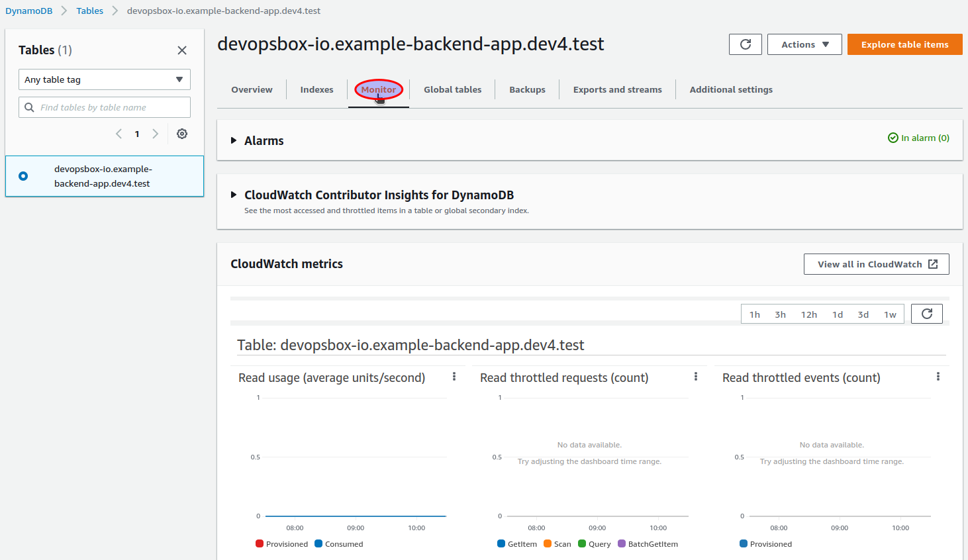
Task: Switch to the Overview tab
Action: (x=252, y=89)
